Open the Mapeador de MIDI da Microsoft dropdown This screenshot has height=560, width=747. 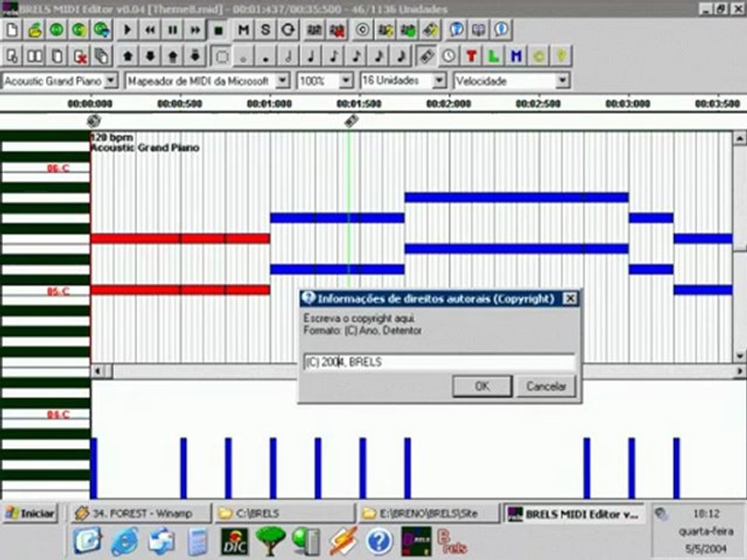282,80
